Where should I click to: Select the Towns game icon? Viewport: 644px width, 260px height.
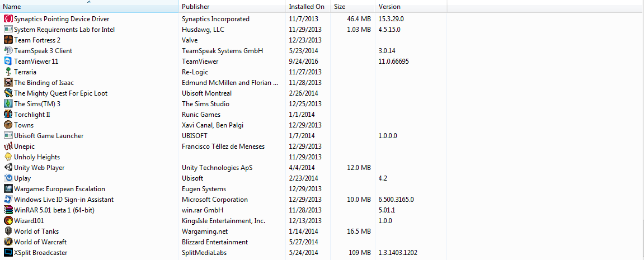coord(8,125)
